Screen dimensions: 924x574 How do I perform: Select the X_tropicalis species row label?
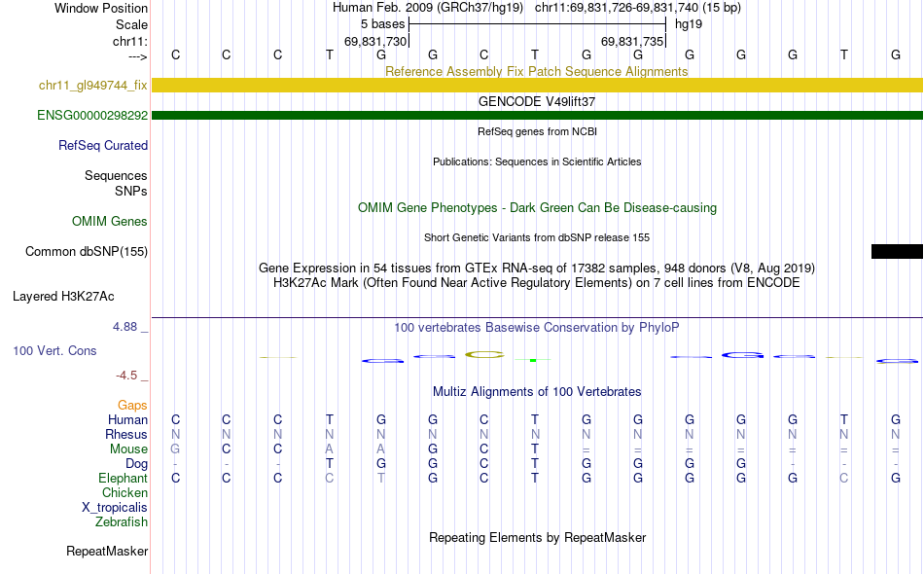click(x=115, y=508)
